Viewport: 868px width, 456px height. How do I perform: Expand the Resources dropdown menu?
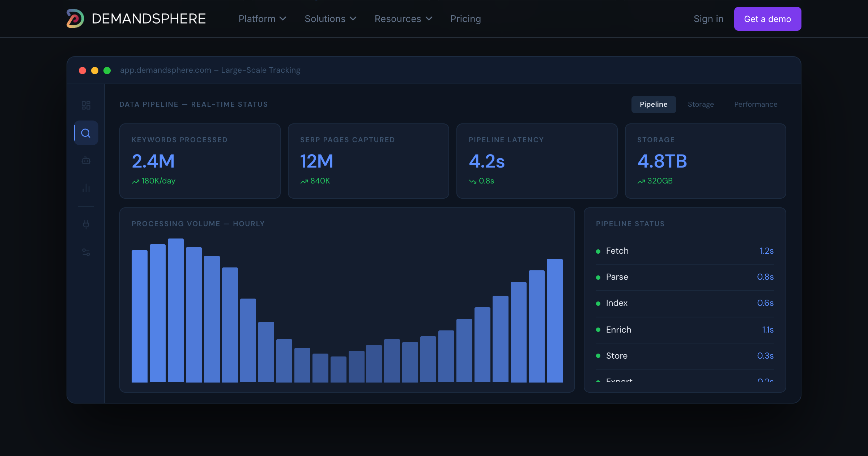[404, 19]
